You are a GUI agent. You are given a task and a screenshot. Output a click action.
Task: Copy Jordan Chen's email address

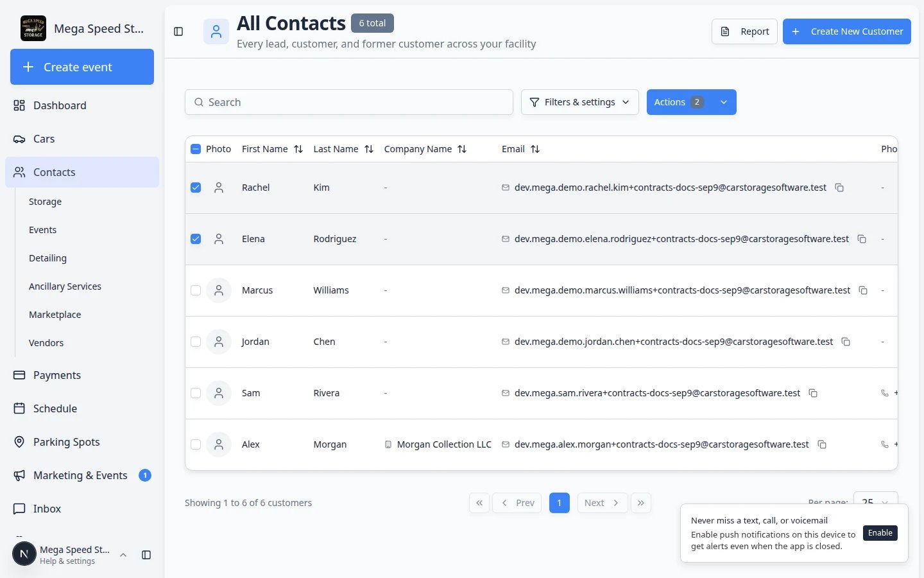[x=846, y=342]
